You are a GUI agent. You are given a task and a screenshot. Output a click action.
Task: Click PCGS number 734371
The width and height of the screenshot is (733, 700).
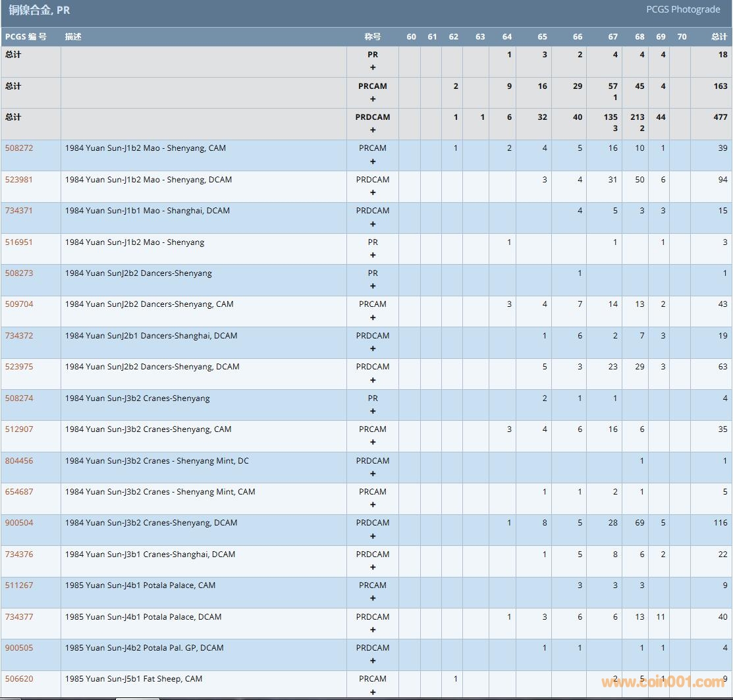18,211
